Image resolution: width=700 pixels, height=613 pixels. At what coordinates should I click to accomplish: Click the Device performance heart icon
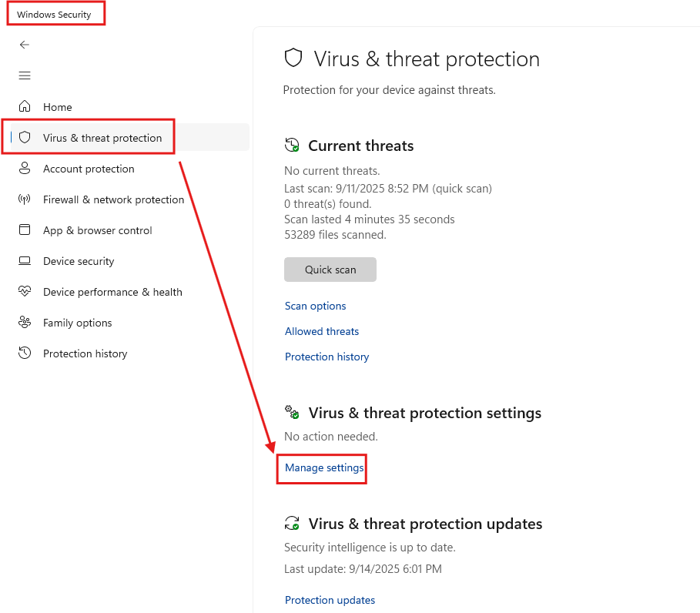click(x=25, y=292)
